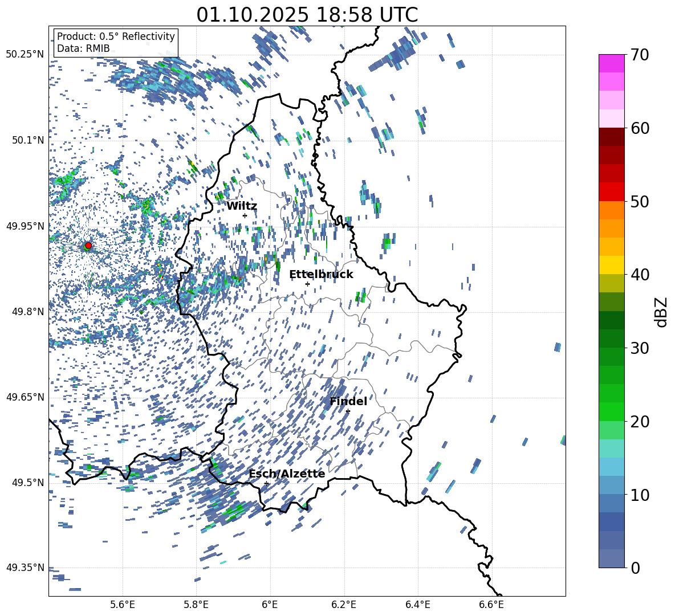Click the magenta swatch atop the colorbar
Screen dimensions: 675x616
pos(611,64)
